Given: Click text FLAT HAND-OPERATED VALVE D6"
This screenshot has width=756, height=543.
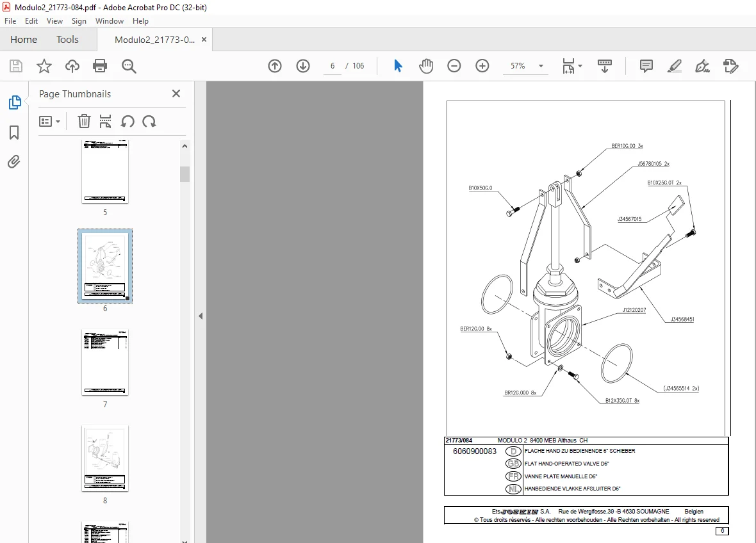Looking at the screenshot, I should click(566, 464).
